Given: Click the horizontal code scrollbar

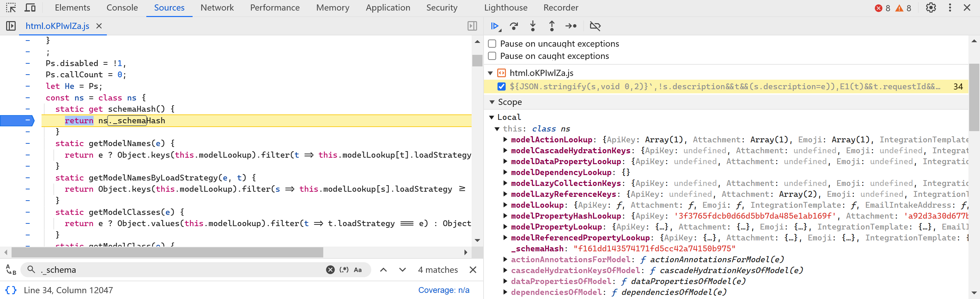Looking at the screenshot, I should coord(167,252).
